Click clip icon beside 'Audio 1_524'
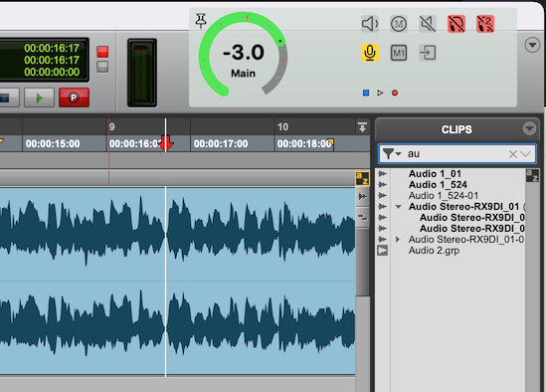Screen dimensions: 546x392 pos(382,184)
